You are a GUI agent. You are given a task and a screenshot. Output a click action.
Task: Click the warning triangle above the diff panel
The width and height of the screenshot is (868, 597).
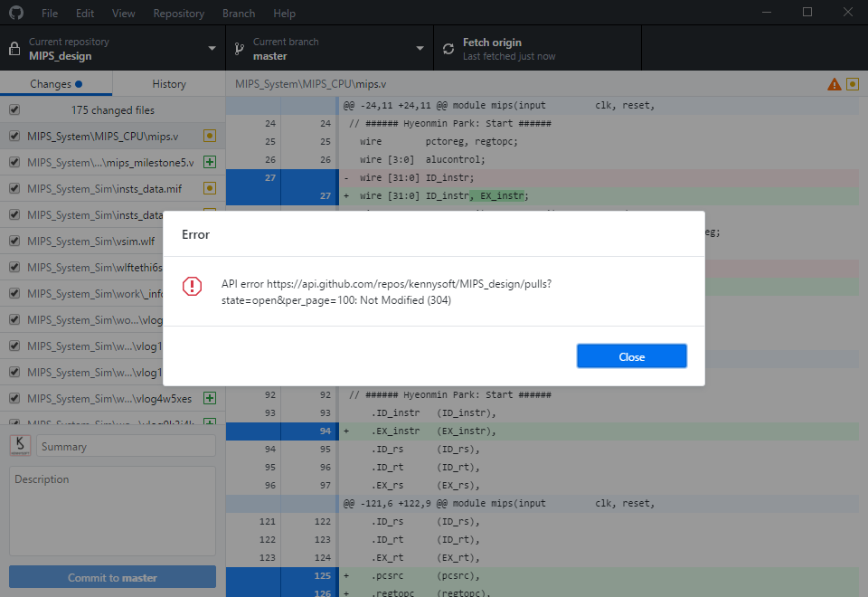(x=833, y=83)
